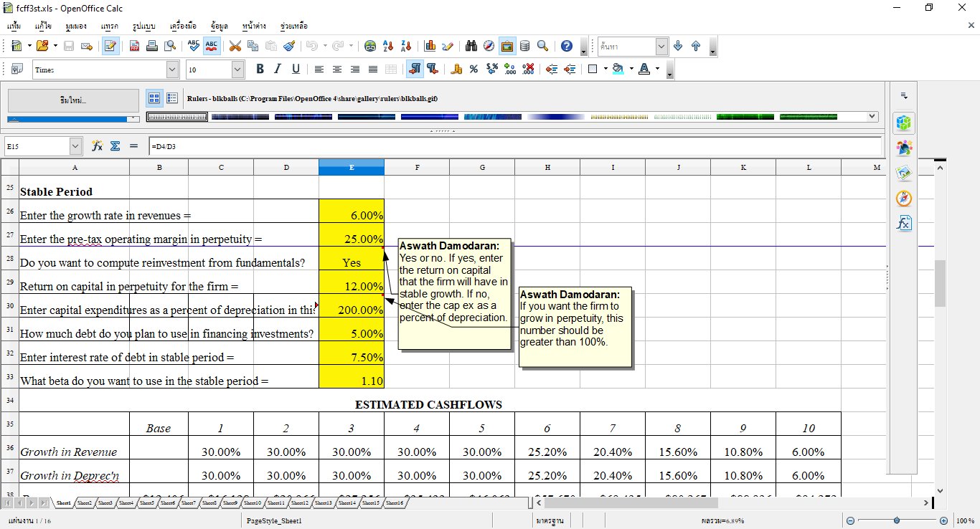Sort descending Z to A icon
980x529 pixels.
(x=406, y=46)
